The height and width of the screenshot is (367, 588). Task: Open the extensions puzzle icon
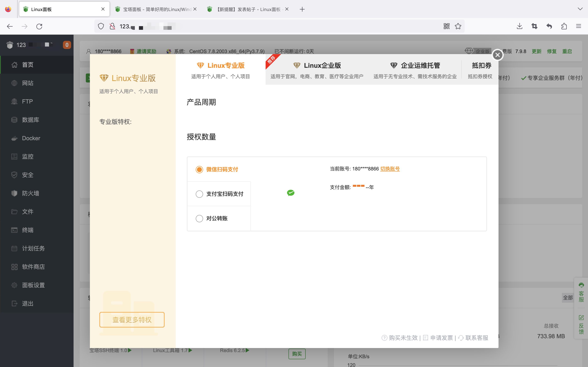coord(564,26)
